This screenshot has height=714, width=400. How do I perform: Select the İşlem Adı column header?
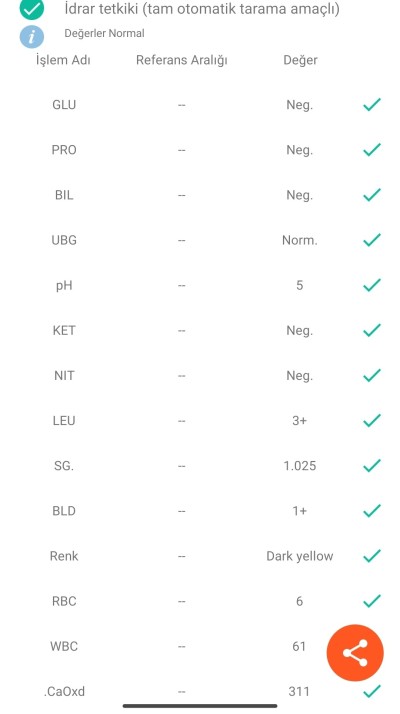click(x=63, y=60)
